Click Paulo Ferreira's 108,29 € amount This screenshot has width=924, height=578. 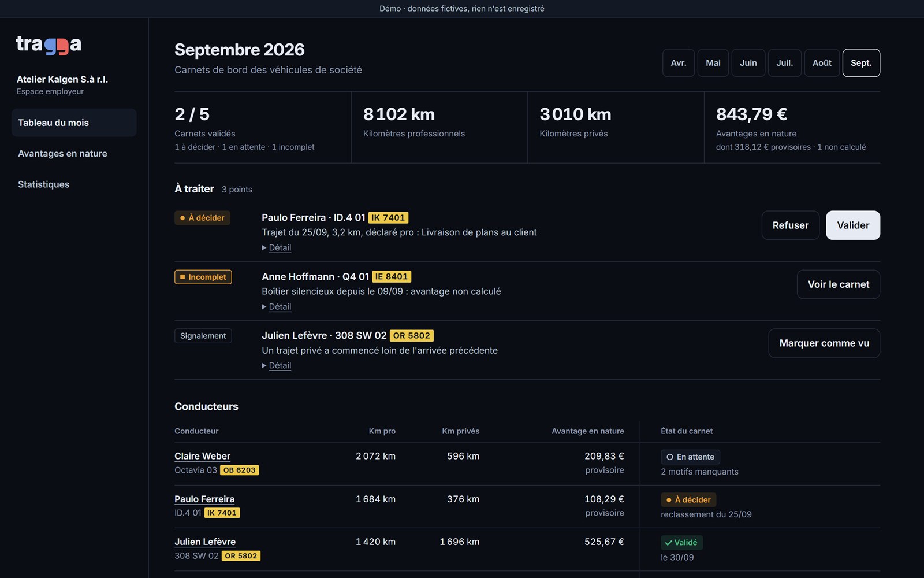click(604, 499)
